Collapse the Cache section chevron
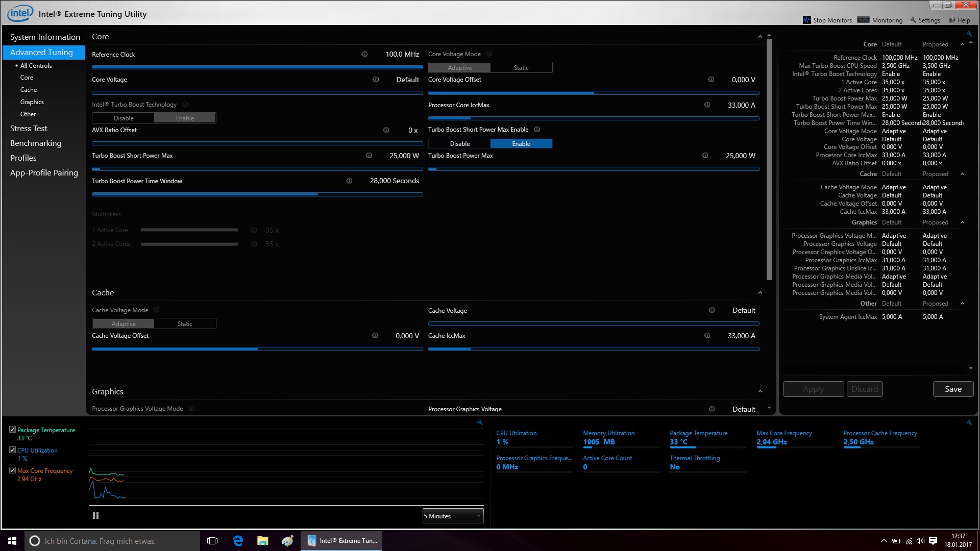This screenshot has height=551, width=980. (760, 293)
